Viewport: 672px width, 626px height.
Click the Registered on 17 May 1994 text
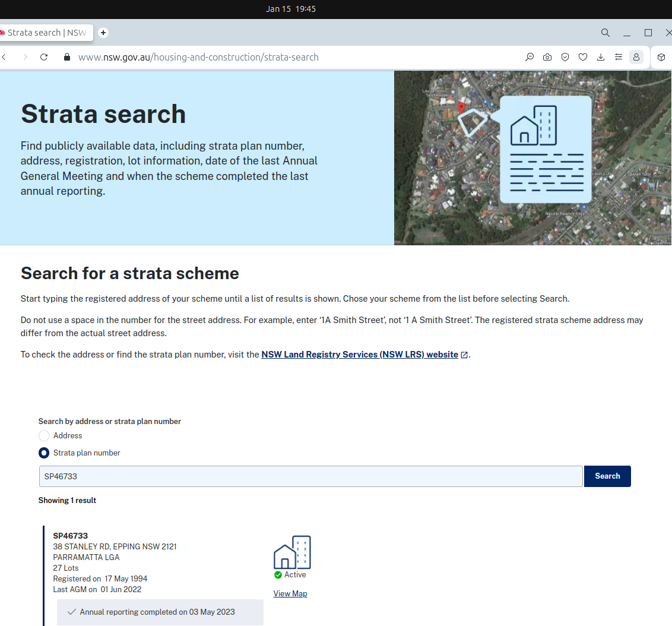pyautogui.click(x=100, y=579)
